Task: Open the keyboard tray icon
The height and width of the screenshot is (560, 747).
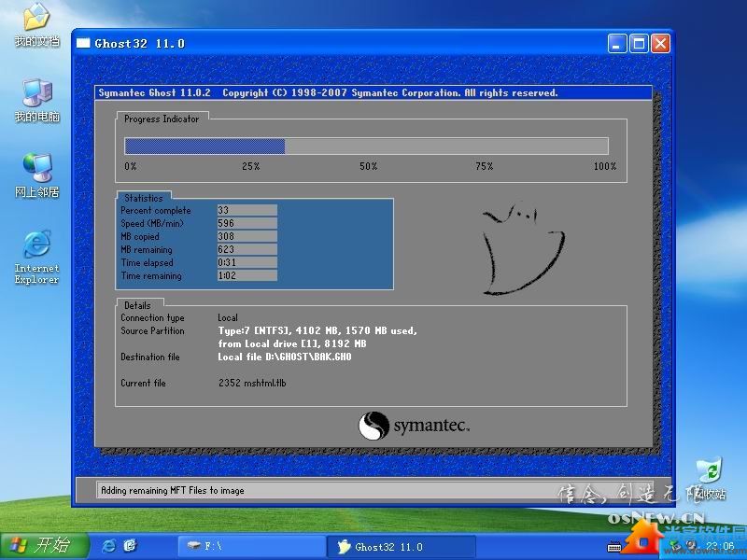Action: point(614,547)
